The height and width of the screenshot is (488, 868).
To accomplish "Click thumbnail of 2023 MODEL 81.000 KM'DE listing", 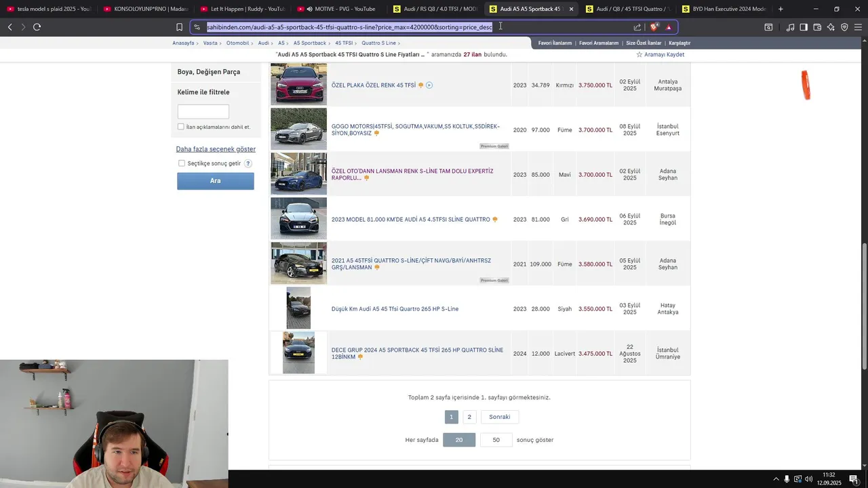I will click(x=298, y=218).
